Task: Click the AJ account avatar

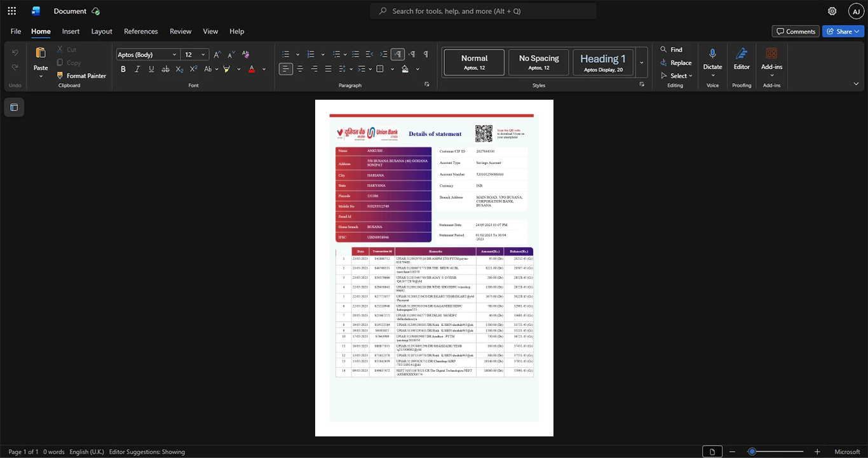Action: click(856, 11)
